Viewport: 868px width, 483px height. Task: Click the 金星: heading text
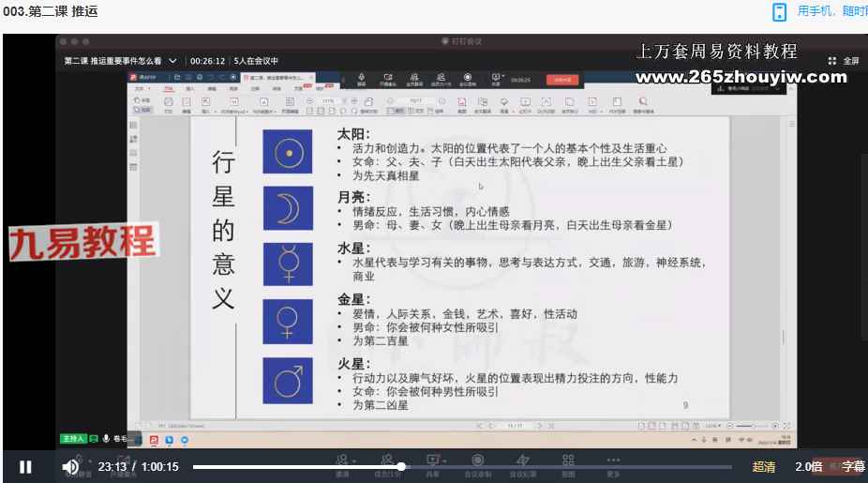353,300
